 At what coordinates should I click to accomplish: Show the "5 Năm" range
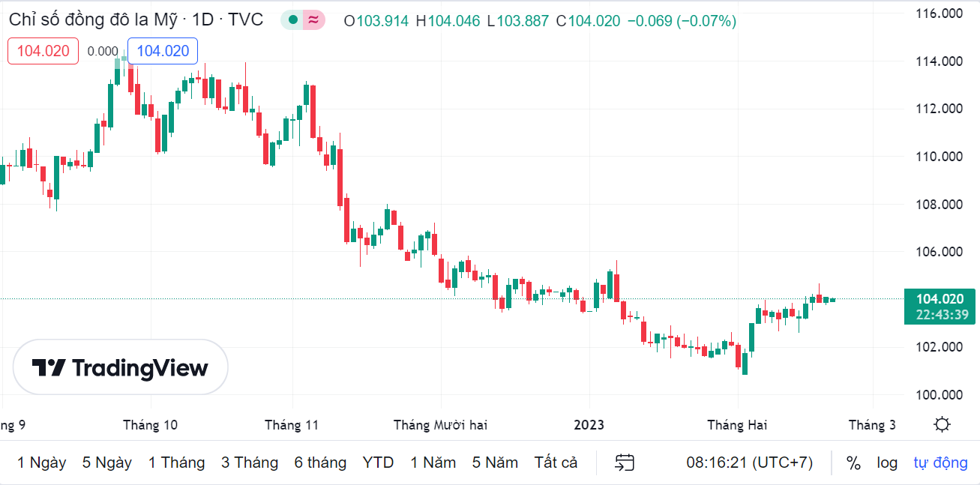tap(495, 463)
